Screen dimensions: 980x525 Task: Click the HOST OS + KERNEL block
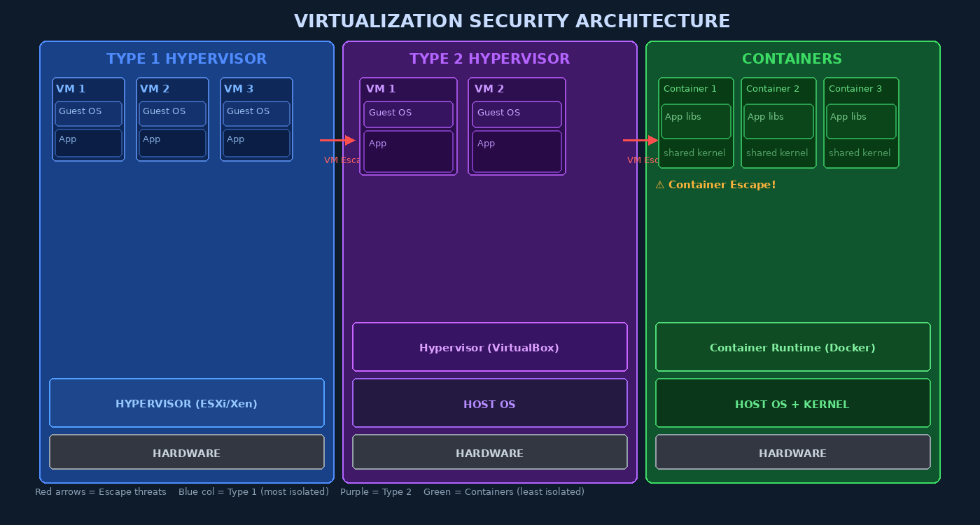792,403
